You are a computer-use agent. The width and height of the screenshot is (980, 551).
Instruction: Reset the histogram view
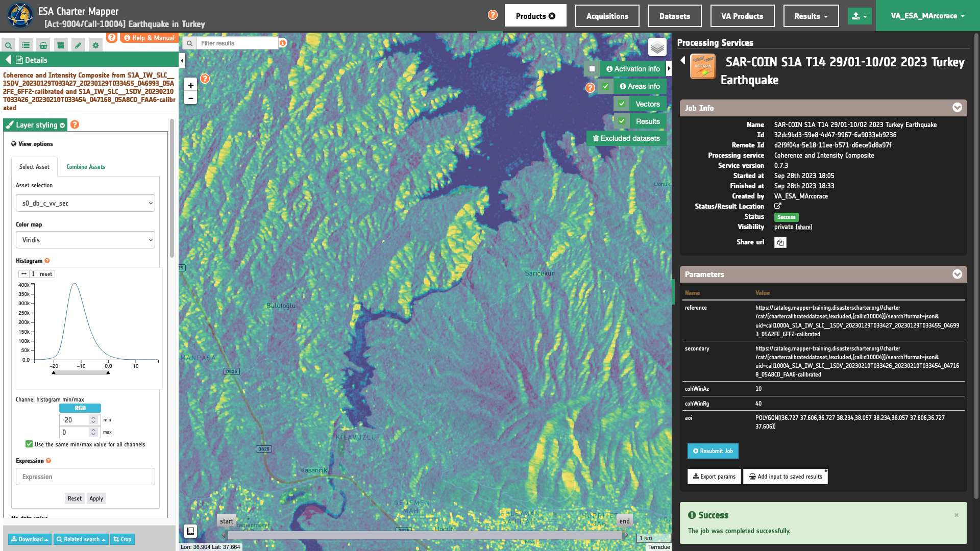pos(46,274)
